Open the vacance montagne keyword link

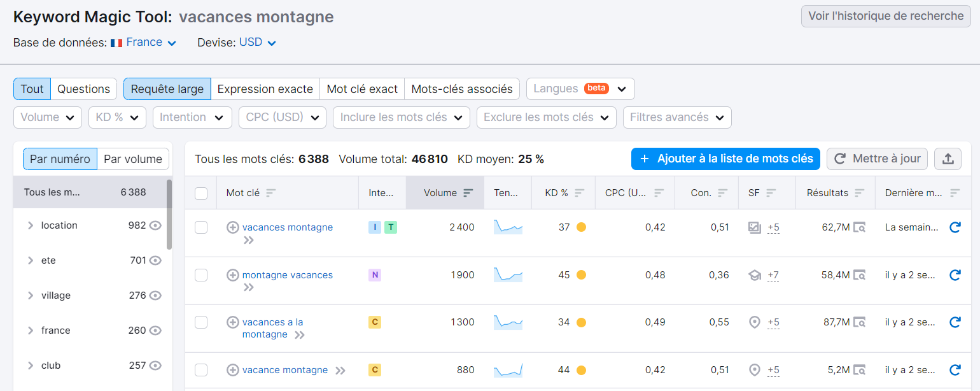(x=285, y=370)
